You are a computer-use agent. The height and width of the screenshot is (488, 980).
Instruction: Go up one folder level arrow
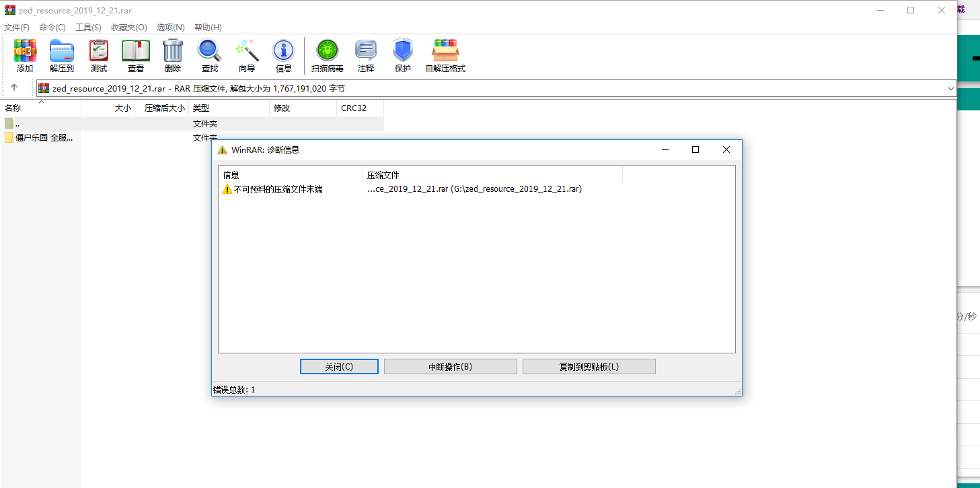(14, 88)
